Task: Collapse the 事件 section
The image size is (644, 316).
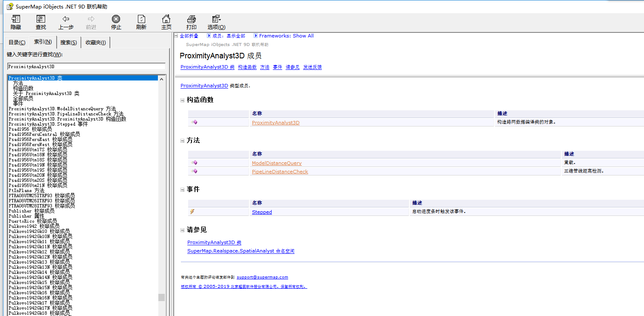Action: coord(183,190)
